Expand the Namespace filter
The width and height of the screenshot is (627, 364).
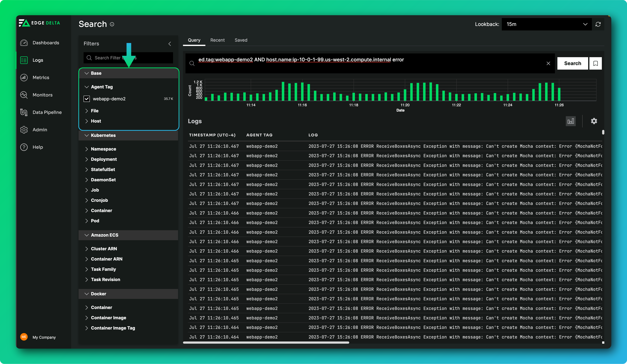tap(103, 149)
